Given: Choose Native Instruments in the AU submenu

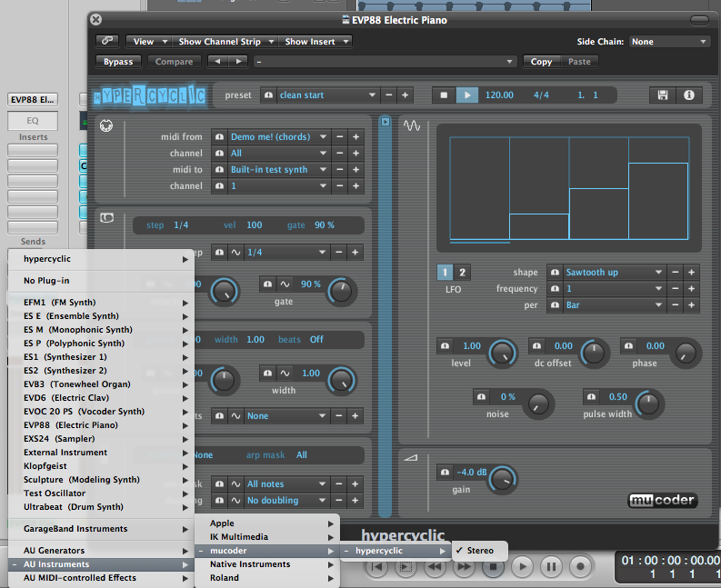Looking at the screenshot, I should 251,564.
